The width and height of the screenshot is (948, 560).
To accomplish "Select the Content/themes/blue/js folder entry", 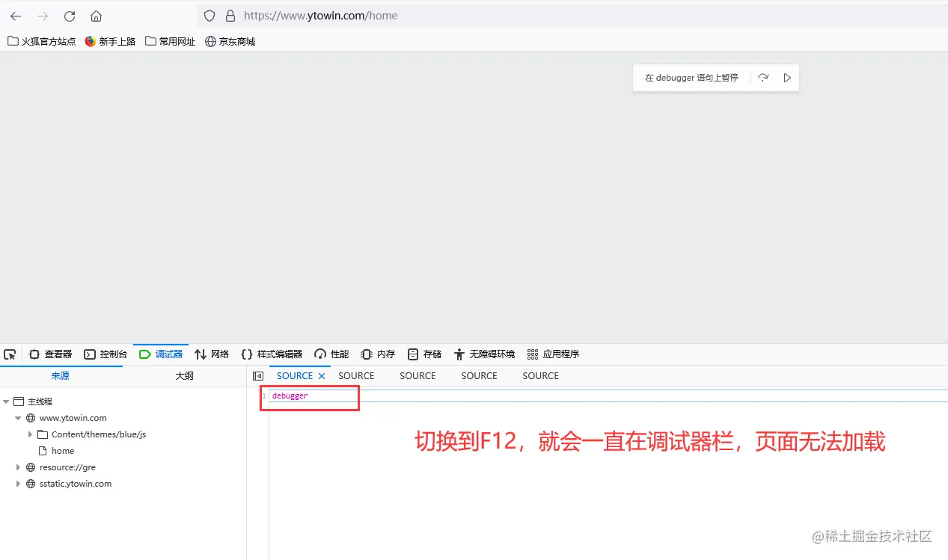I will pos(99,434).
